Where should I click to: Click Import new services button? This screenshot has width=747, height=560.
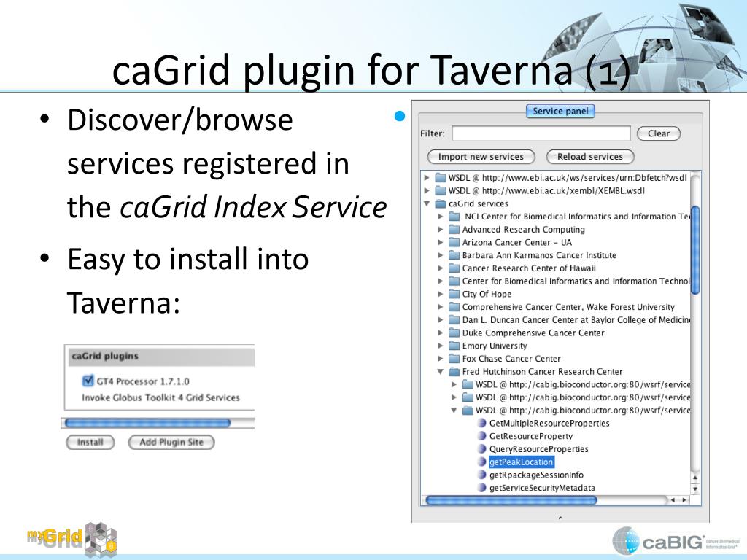pyautogui.click(x=481, y=157)
